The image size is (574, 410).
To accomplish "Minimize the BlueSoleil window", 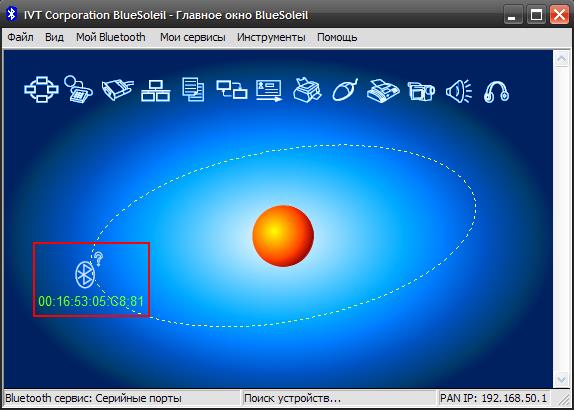I will pos(513,16).
